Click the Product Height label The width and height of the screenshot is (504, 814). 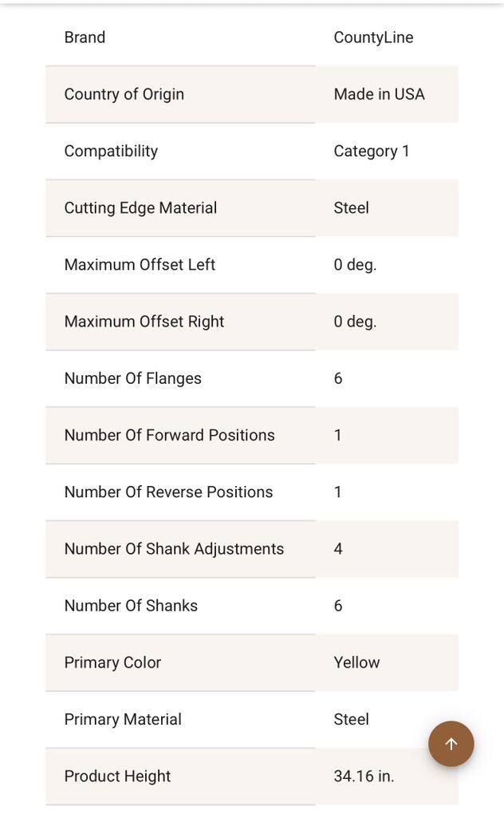point(117,776)
